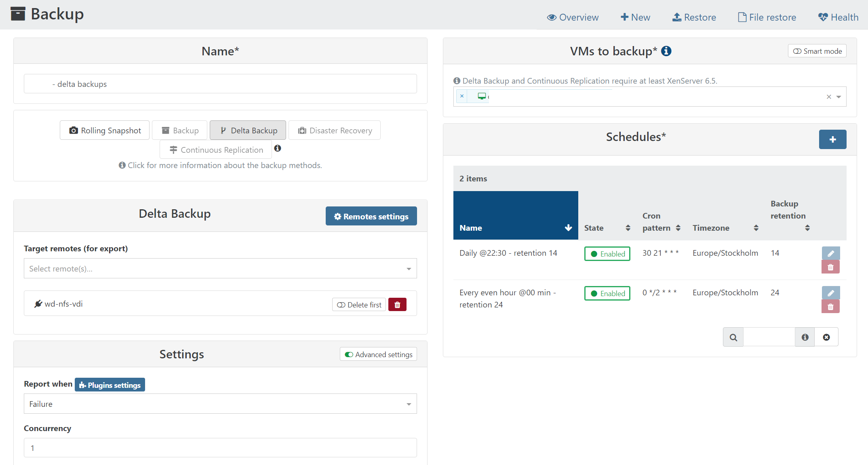Click cron pattern 0 */2 * * *
Image resolution: width=868 pixels, height=465 pixels.
pos(659,292)
